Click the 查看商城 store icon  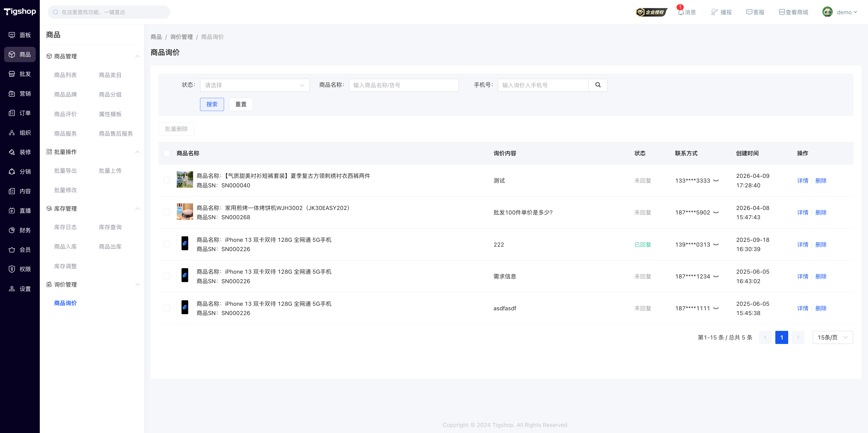point(782,12)
